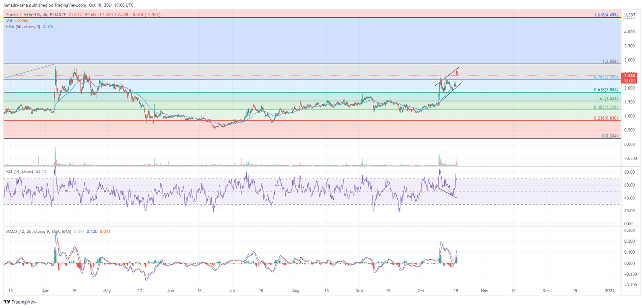
Task: Click the 3.500 price axis label
Action: click(x=630, y=46)
